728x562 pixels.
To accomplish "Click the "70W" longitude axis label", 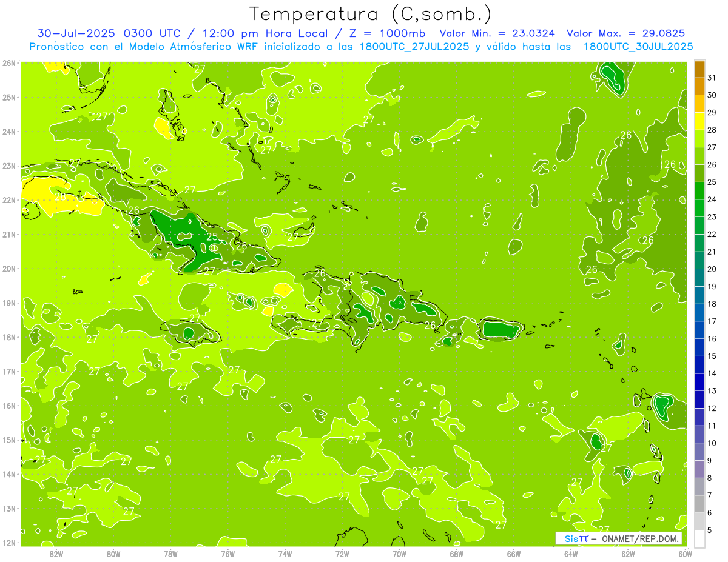I will point(399,554).
